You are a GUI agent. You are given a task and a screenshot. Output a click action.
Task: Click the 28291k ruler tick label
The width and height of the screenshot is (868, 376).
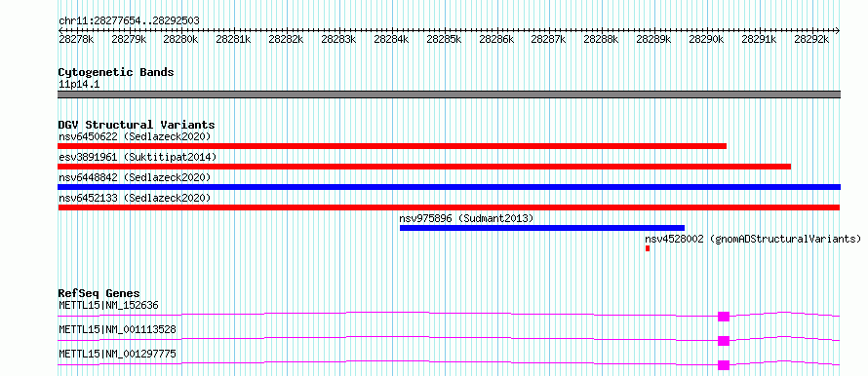coord(759,39)
